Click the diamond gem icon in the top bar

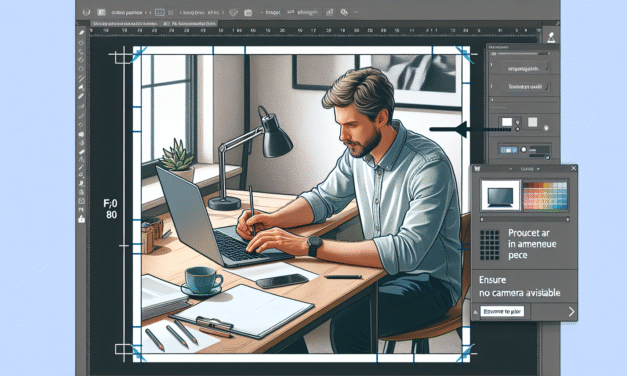[x=234, y=12]
